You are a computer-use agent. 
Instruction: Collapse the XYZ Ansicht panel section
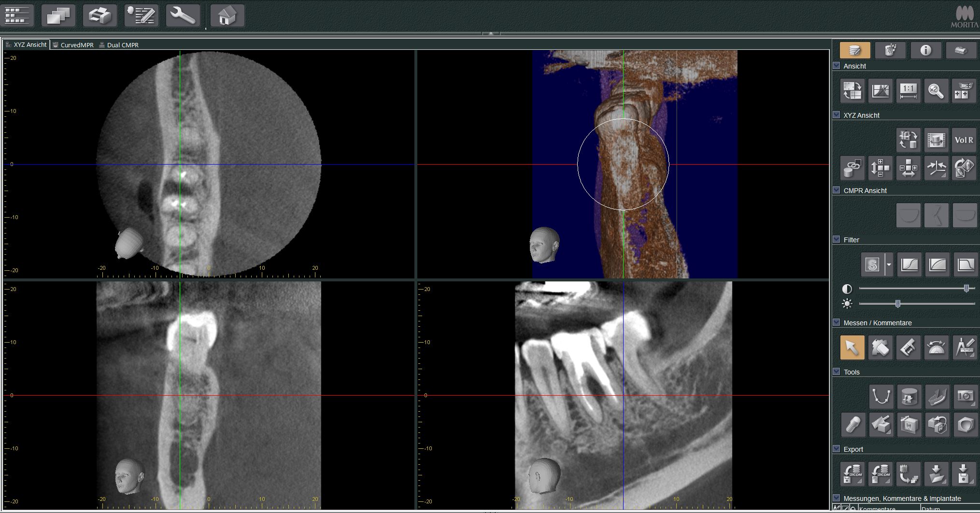pyautogui.click(x=837, y=115)
